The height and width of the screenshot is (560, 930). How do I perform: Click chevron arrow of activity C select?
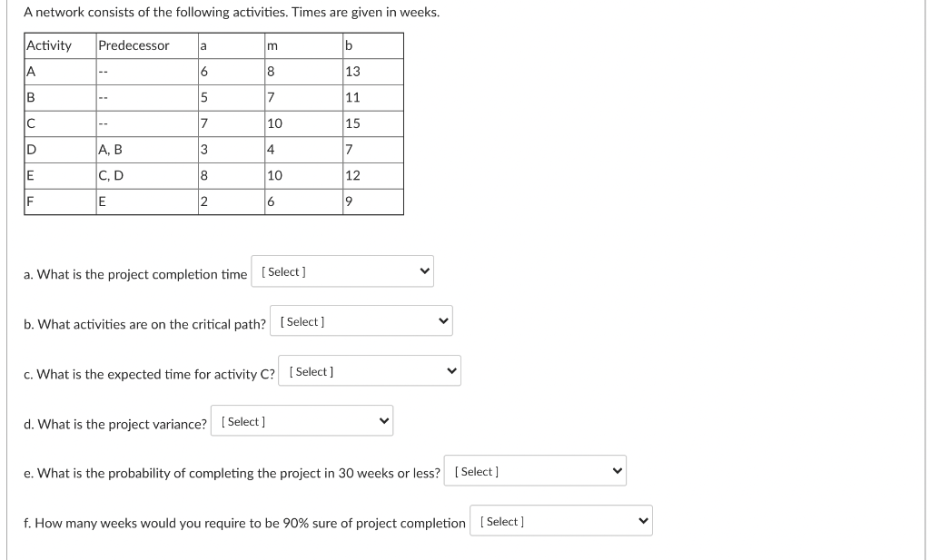coord(452,371)
